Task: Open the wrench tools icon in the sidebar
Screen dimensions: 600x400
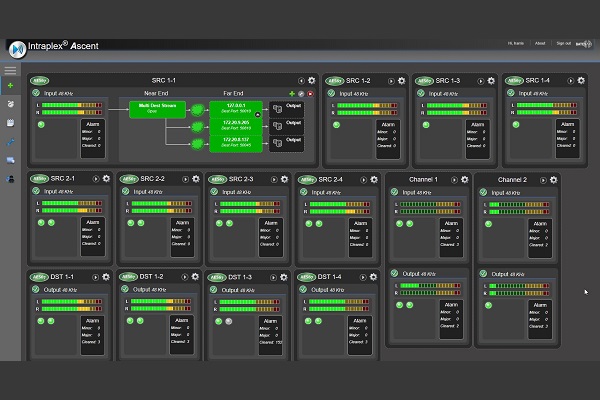Action: 10,142
